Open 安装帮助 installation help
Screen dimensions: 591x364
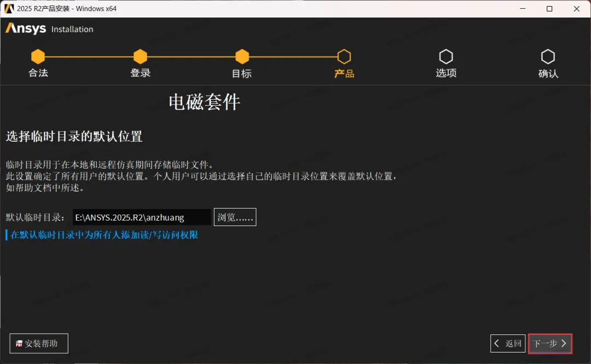39,343
